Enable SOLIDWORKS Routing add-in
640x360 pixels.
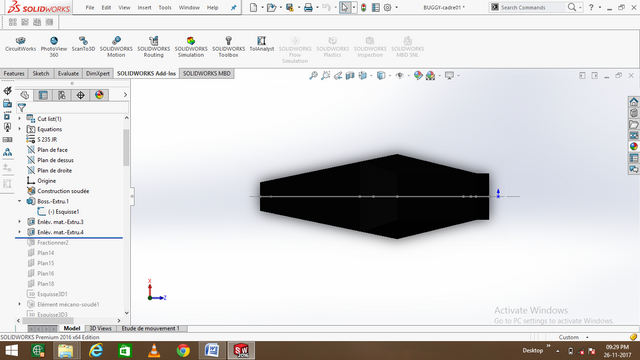(x=153, y=46)
